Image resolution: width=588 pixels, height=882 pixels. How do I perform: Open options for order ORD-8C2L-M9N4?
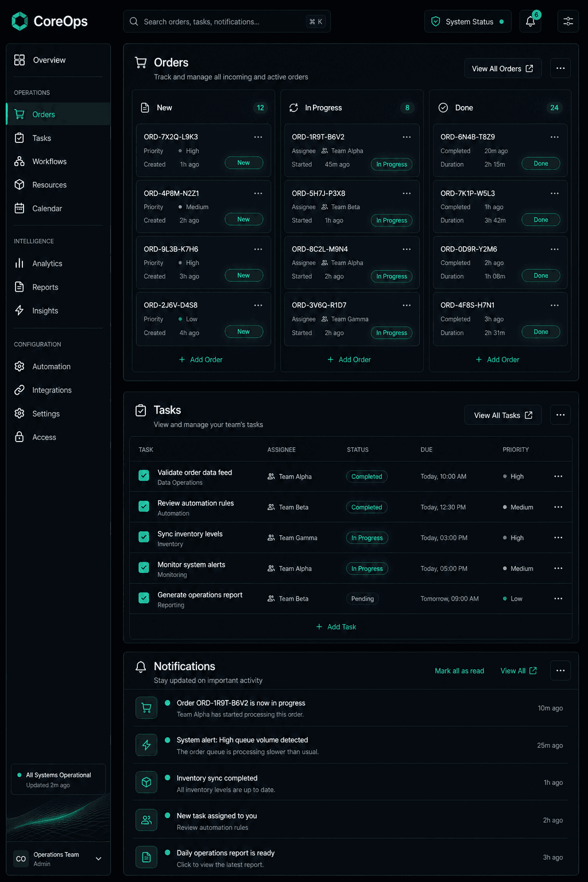point(407,249)
